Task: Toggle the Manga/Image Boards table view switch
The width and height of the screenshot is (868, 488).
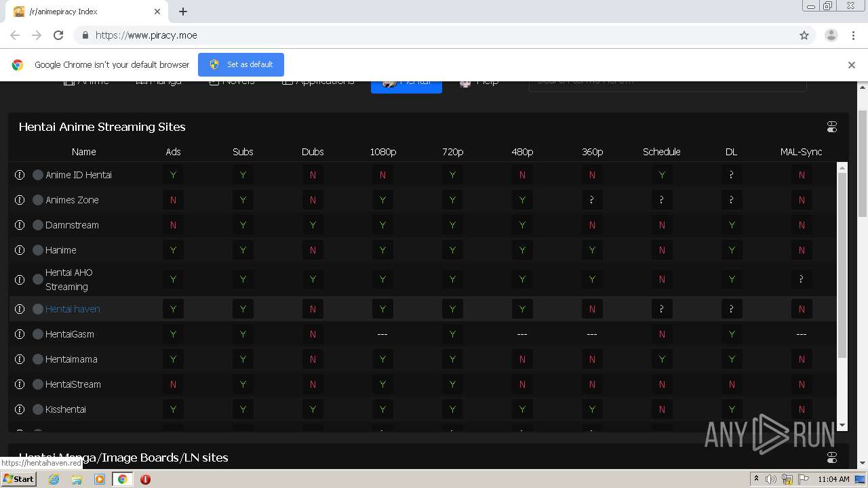Action: tap(832, 457)
